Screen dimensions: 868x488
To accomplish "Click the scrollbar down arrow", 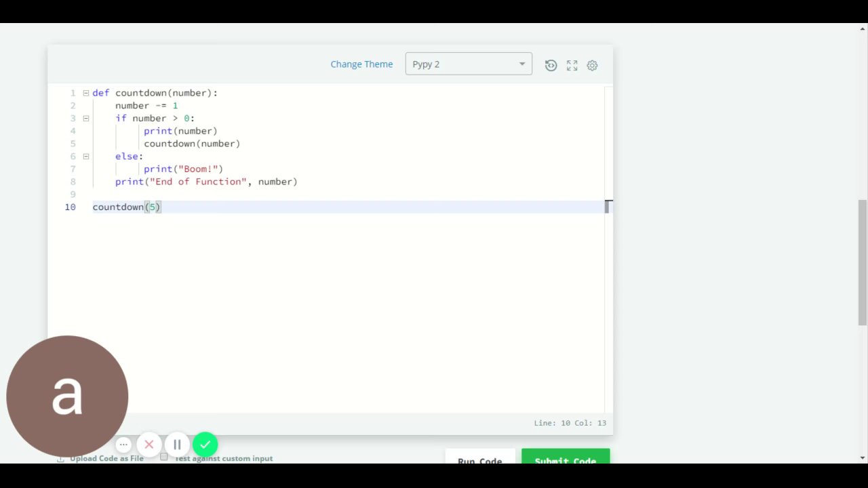I will click(x=863, y=458).
